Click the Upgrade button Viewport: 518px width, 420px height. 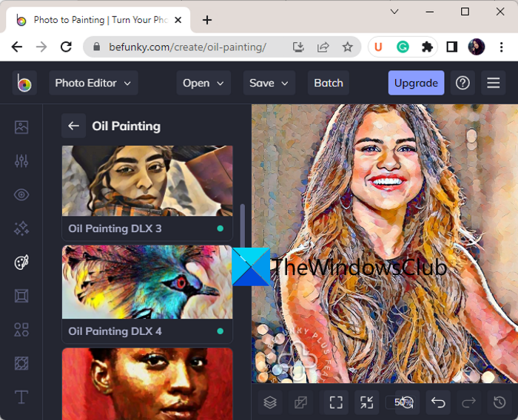point(416,83)
